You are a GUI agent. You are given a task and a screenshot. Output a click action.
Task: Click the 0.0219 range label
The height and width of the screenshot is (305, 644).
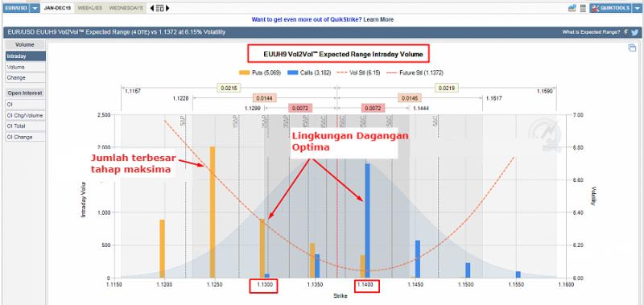click(x=447, y=88)
